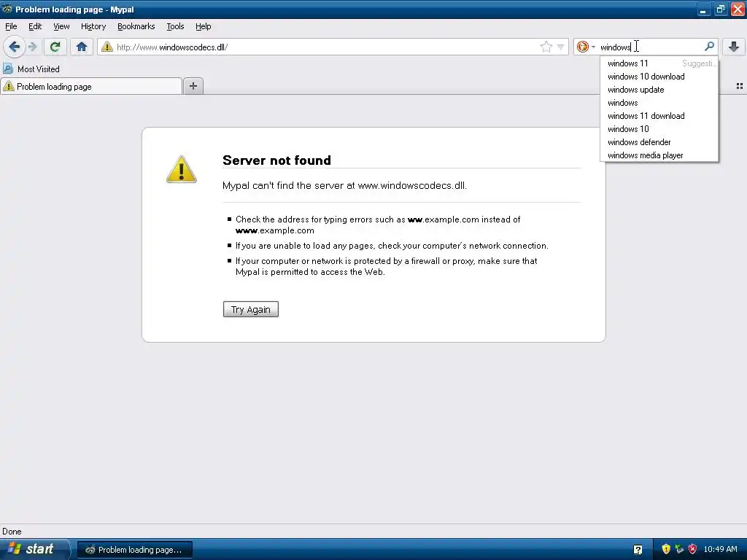This screenshot has height=560, width=747.
Task: Click the yellow security shield tray icon
Action: (x=666, y=549)
